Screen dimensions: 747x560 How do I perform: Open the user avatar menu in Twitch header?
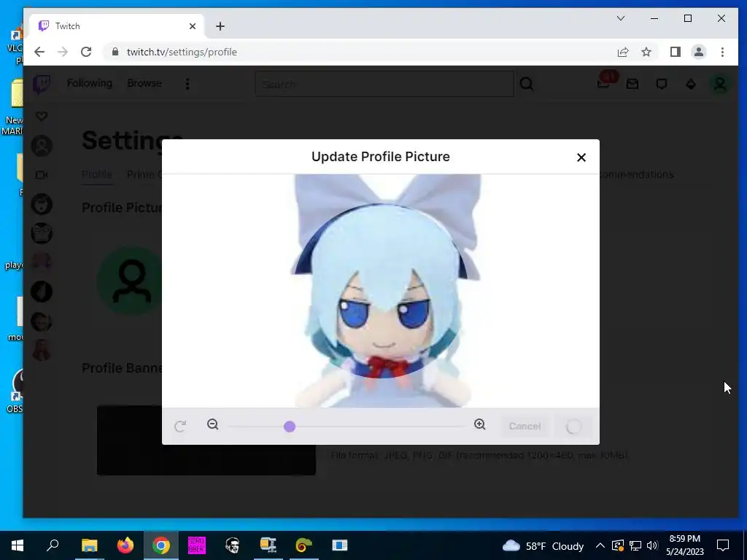(x=720, y=85)
